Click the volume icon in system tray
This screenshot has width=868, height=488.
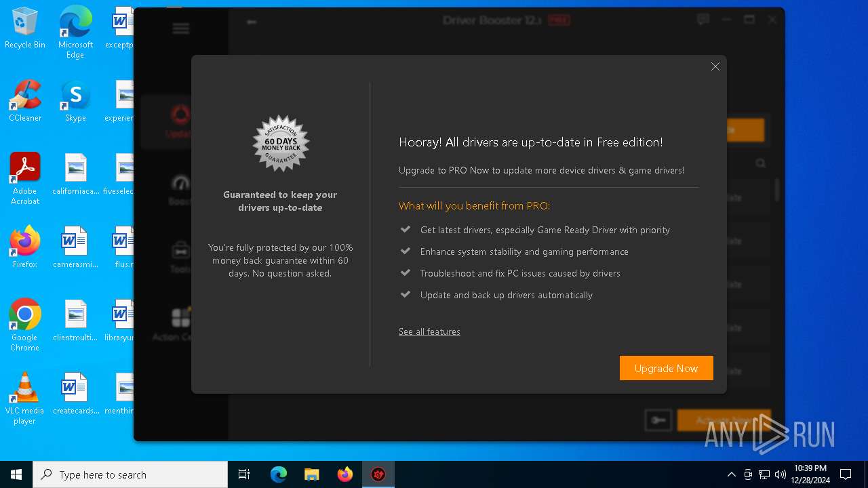[781, 474]
